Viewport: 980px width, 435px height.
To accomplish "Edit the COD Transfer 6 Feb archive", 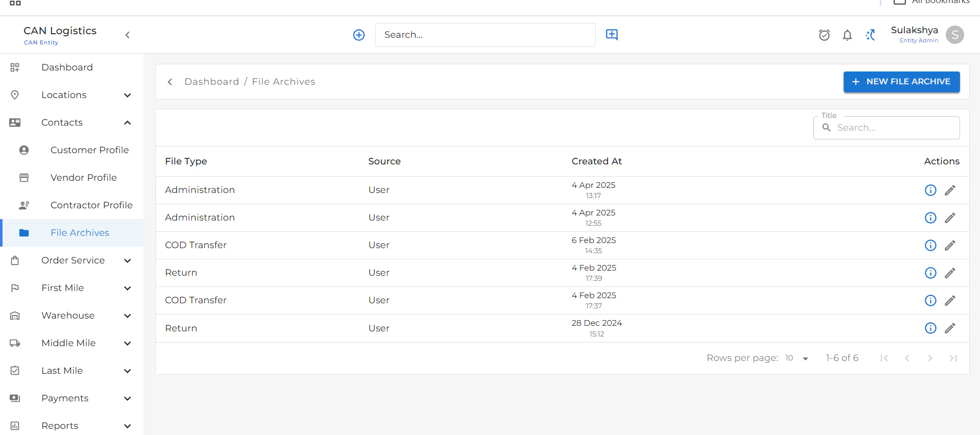I will (x=950, y=245).
